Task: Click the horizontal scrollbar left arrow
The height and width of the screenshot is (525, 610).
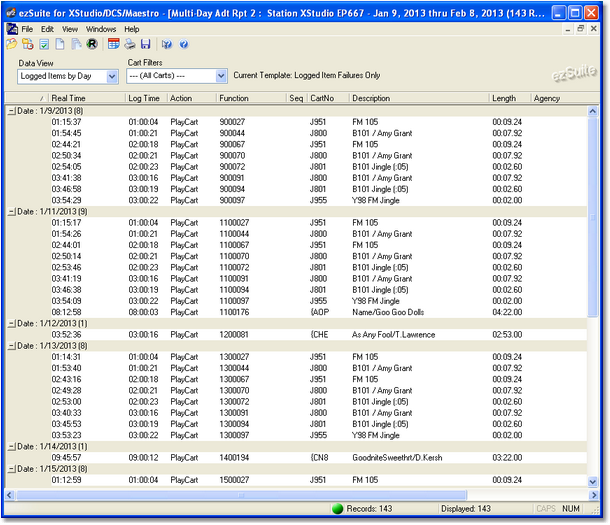Action: pyautogui.click(x=10, y=495)
